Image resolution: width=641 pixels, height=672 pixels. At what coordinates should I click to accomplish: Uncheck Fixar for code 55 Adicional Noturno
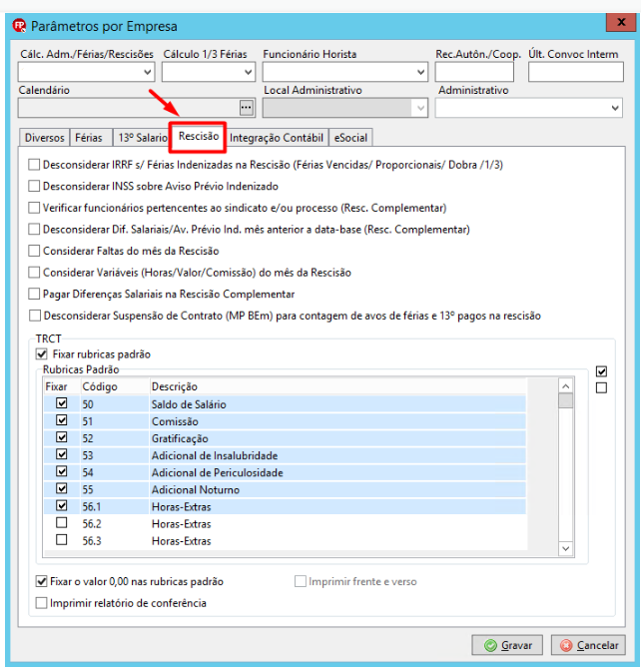62,488
